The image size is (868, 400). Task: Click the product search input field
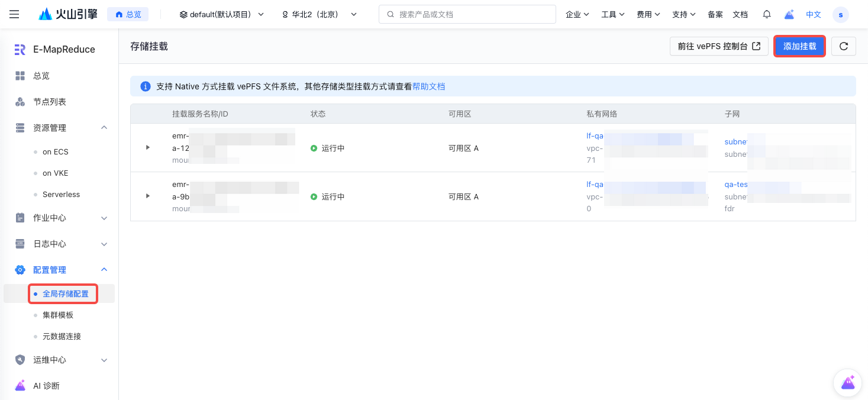[467, 14]
